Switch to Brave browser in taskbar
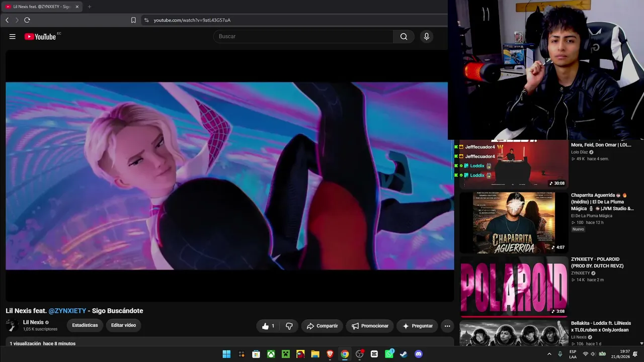This screenshot has height=362, width=644. pos(330,354)
